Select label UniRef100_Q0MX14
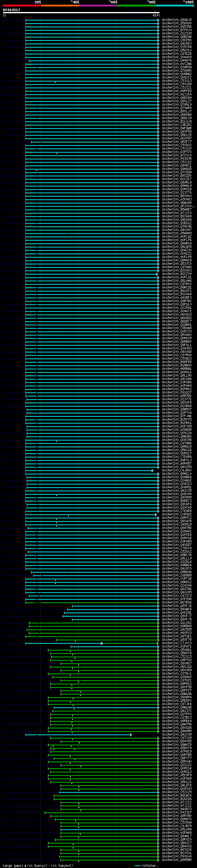 [x=176, y=768]
